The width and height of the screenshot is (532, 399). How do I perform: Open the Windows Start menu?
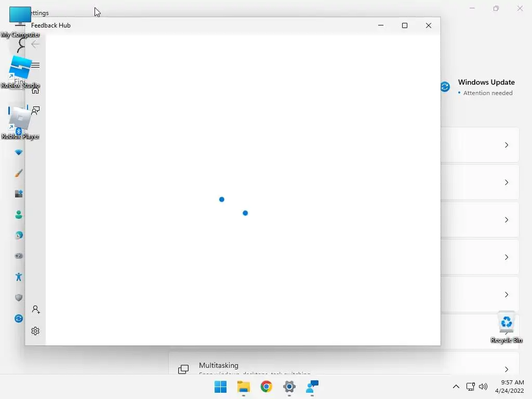pos(220,387)
